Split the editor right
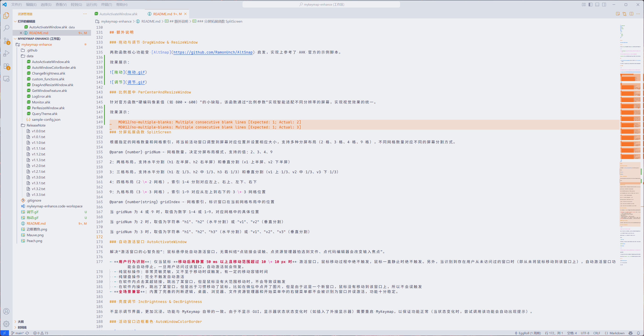This screenshot has height=336, width=644. pos(631,14)
